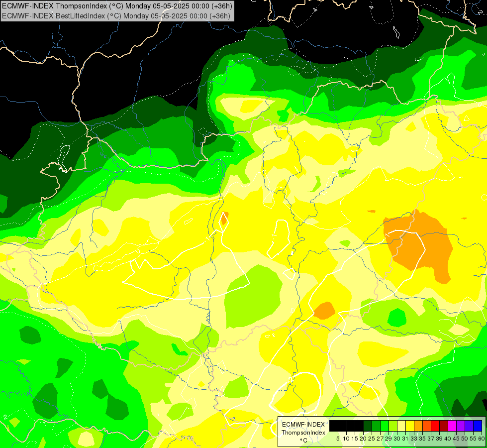This screenshot has height=448, width=487.
Task: Click the ThompsonIndex title line
Action: click(117, 5)
